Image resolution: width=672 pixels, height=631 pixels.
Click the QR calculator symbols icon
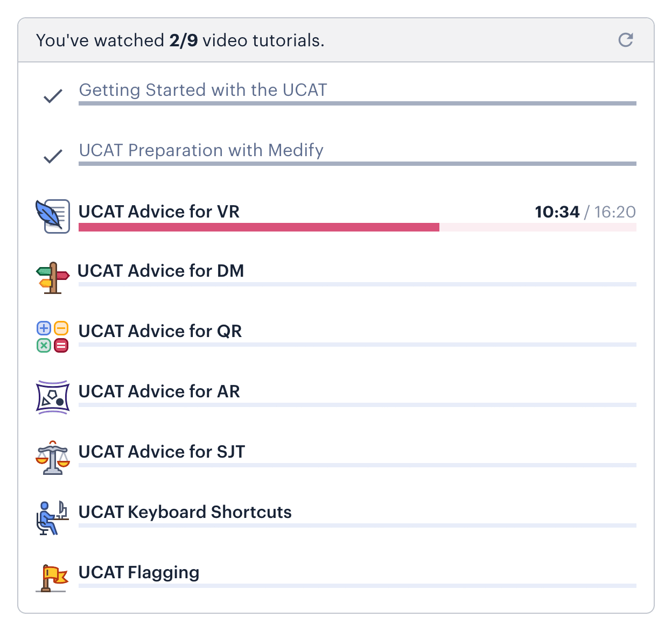coord(53,336)
